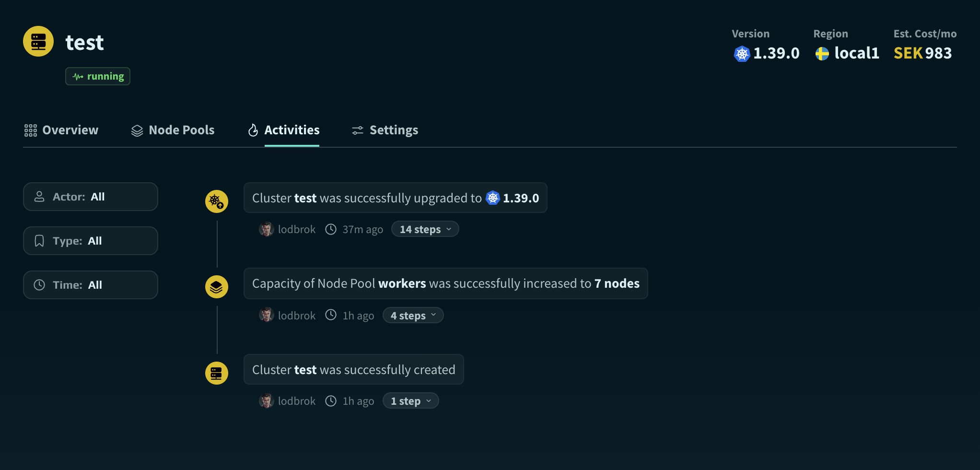Open the Actor filter dropdown
The height and width of the screenshot is (470, 980).
(91, 197)
